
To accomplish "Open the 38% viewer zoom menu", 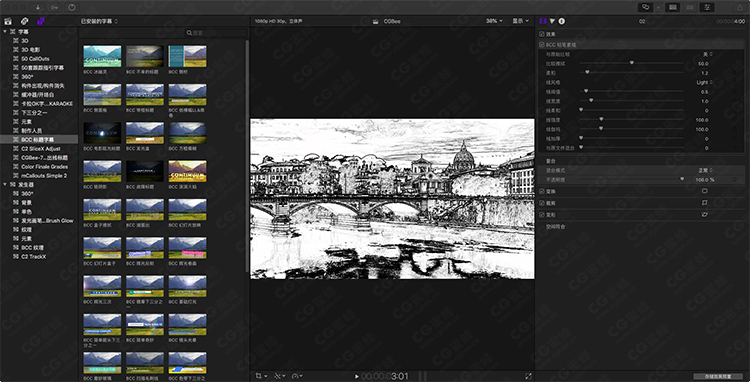I will click(x=494, y=21).
